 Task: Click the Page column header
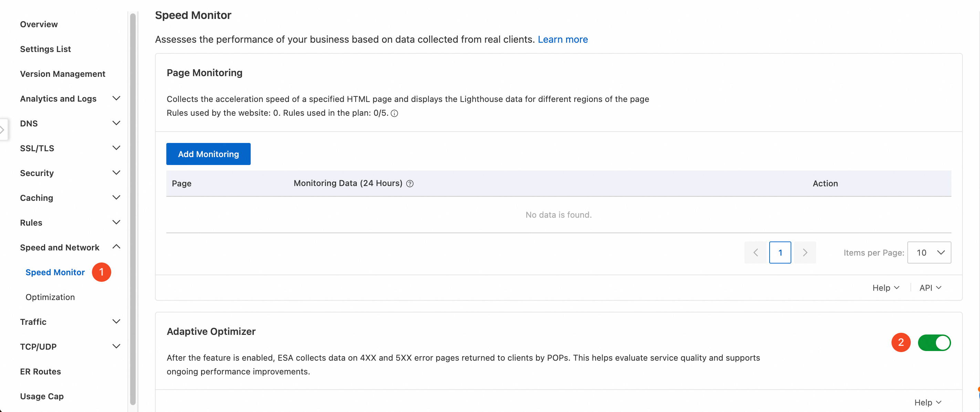(x=181, y=183)
